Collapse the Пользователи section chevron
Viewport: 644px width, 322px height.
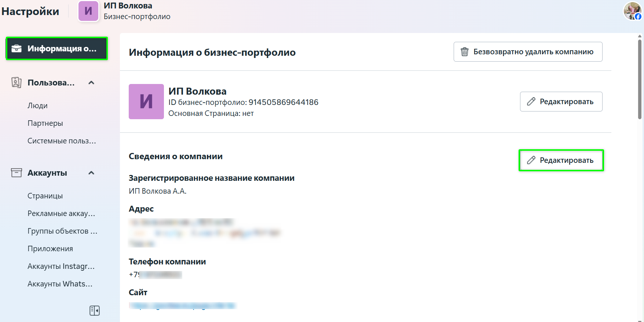point(91,83)
